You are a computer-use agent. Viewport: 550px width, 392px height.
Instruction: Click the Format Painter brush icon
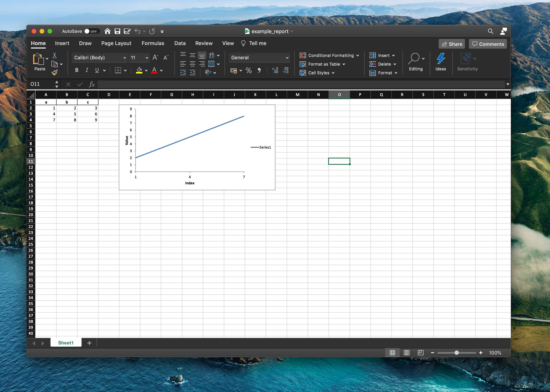55,73
